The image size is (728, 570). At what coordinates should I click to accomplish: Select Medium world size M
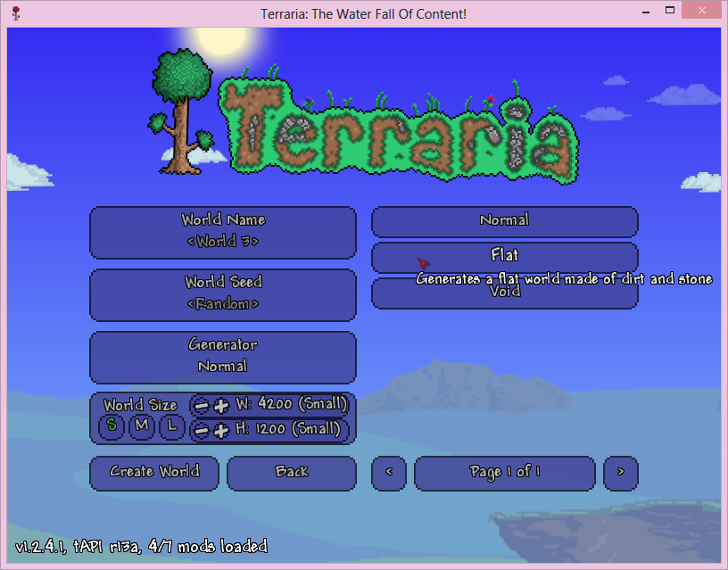[x=142, y=426]
